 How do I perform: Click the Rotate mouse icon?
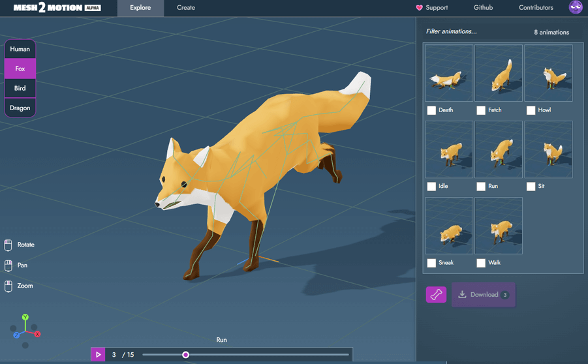(x=8, y=245)
